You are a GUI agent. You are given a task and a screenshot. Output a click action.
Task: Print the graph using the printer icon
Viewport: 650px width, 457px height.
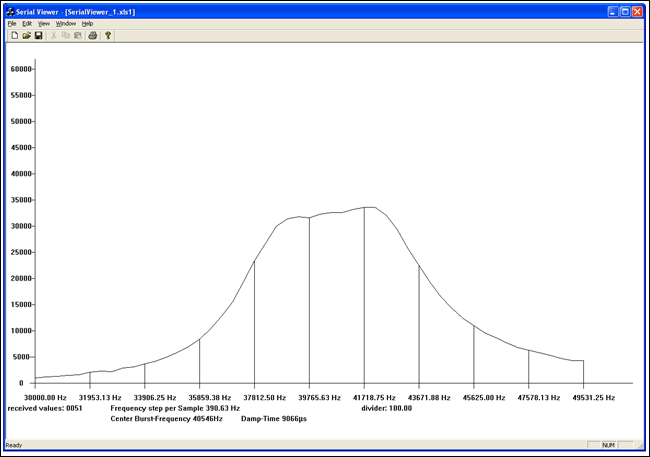tap(93, 35)
